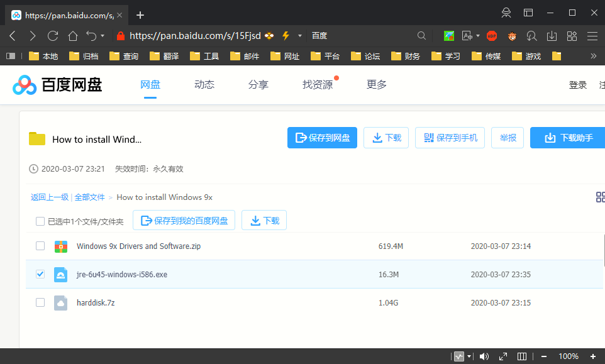
Task: Click the tiger face extension icon
Action: tap(512, 36)
